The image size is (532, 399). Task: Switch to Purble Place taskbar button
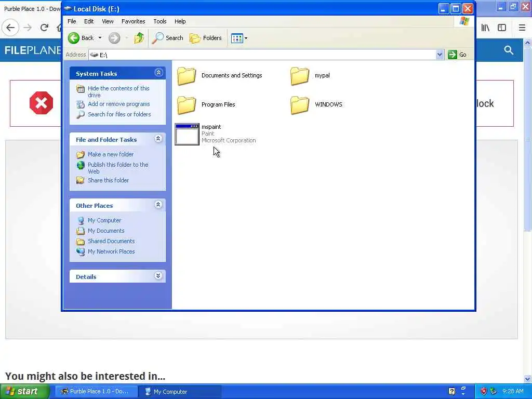pyautogui.click(x=96, y=392)
